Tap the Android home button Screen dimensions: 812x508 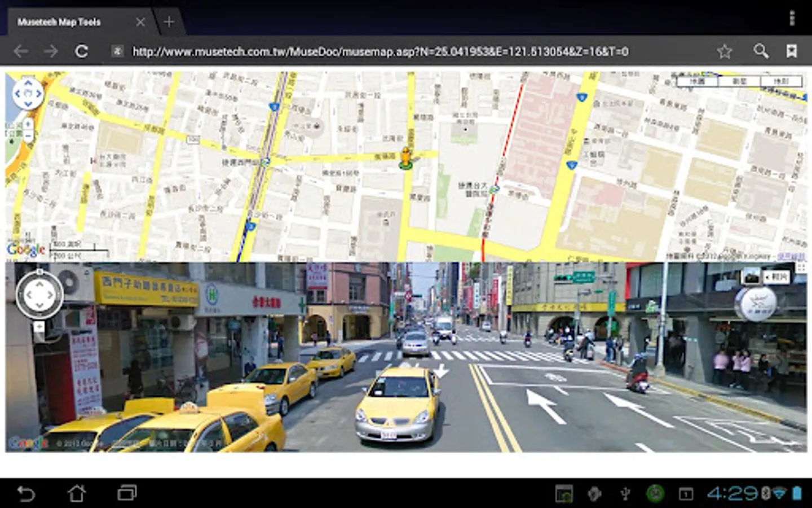(x=77, y=493)
